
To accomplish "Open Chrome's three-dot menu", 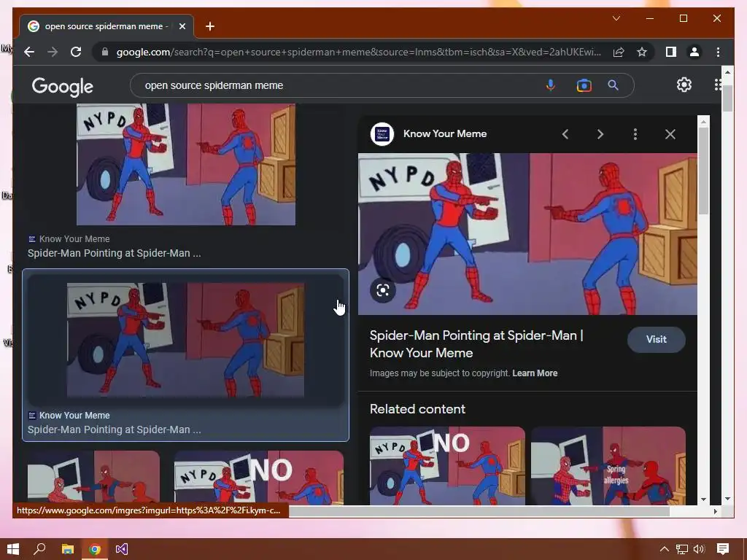I will [x=718, y=52].
